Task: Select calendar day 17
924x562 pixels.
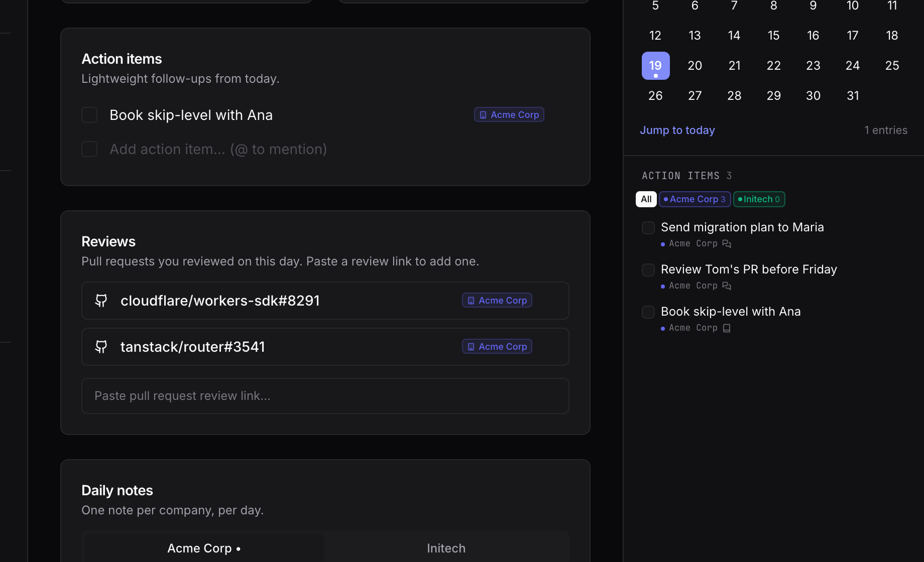Action: [x=853, y=36]
